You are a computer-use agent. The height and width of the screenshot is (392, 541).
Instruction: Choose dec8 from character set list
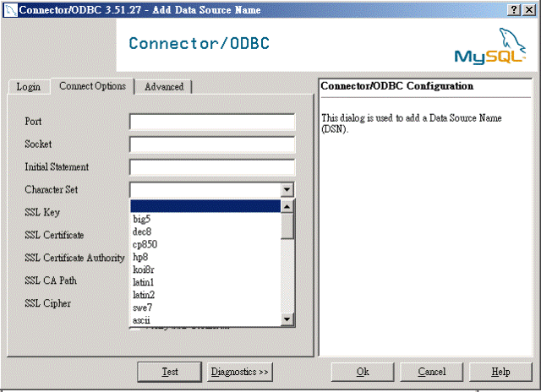pos(205,231)
